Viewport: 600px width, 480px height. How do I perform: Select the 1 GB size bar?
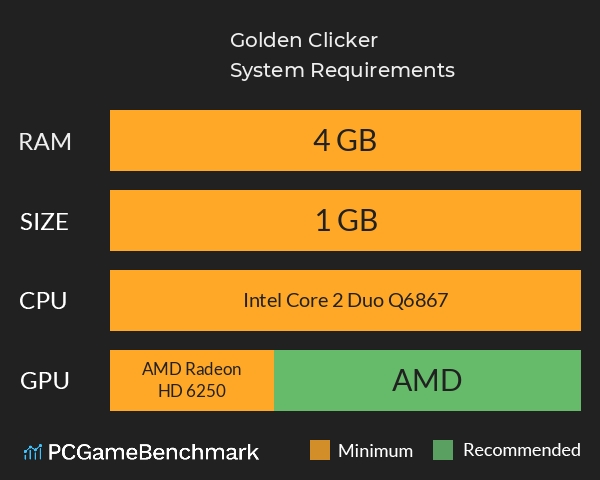pyautogui.click(x=345, y=221)
